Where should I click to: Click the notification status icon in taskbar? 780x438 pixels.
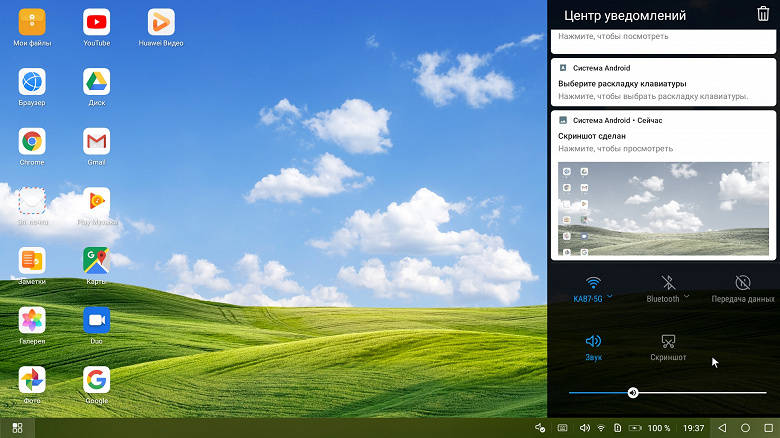pos(540,428)
